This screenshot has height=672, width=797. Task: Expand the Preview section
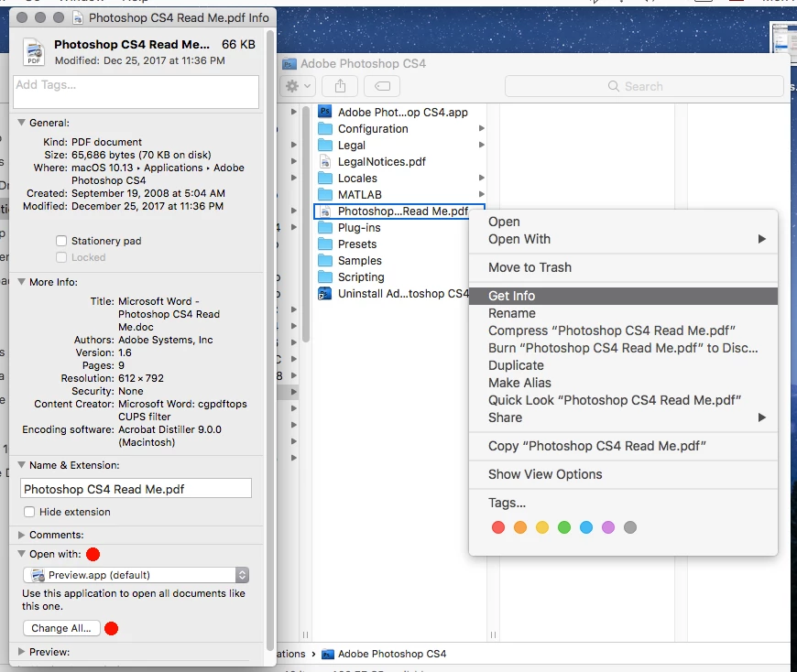click(21, 652)
